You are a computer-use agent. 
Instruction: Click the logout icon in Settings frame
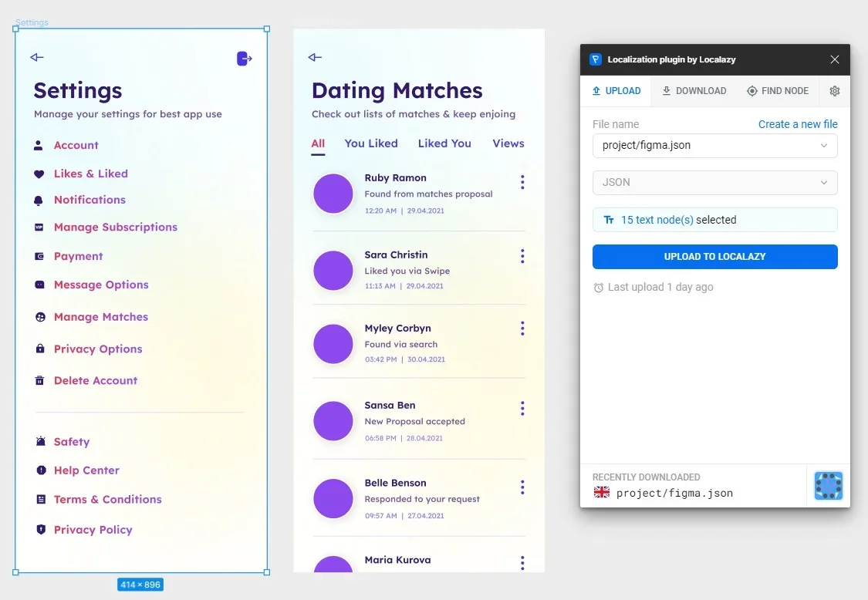pyautogui.click(x=244, y=59)
